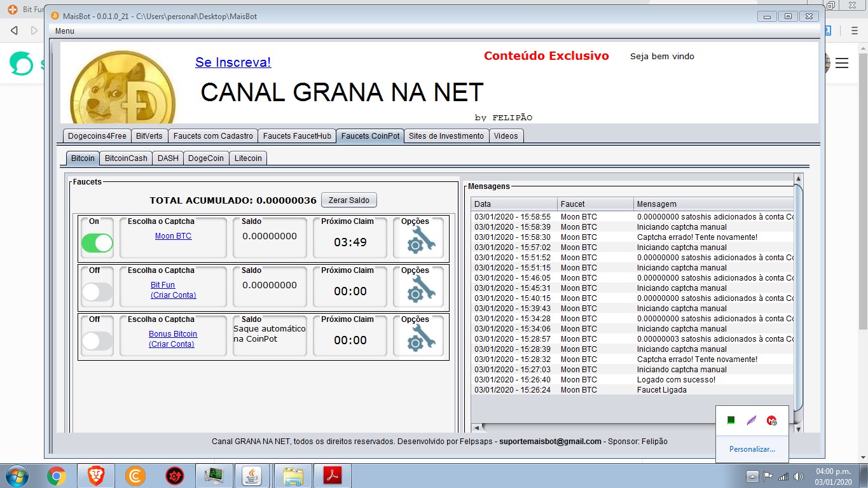The image size is (868, 488).
Task: Click the network signal tray icon
Action: (783, 477)
